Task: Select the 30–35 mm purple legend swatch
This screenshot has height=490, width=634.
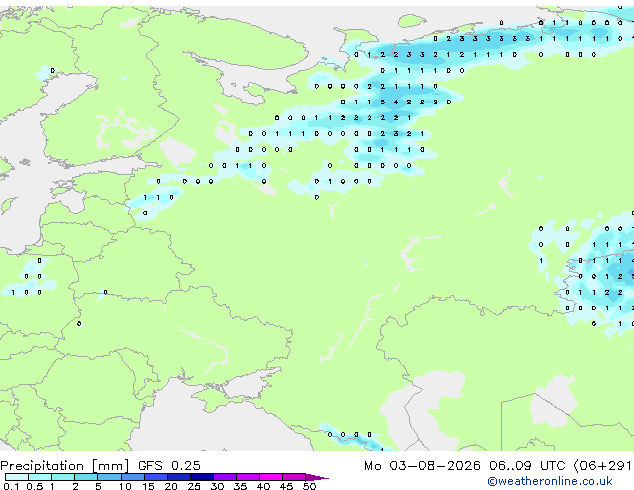Action: pos(224,477)
